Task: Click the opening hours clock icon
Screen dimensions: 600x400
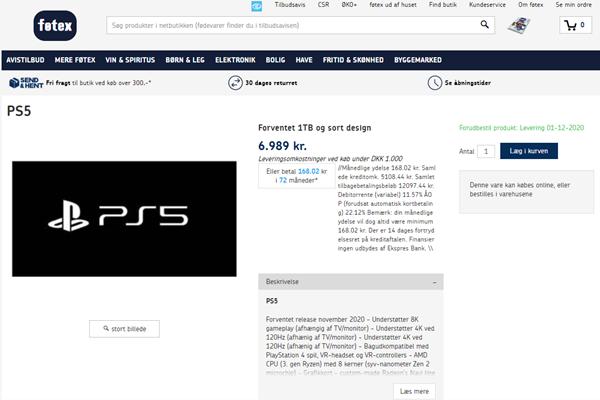Action: pyautogui.click(x=435, y=83)
